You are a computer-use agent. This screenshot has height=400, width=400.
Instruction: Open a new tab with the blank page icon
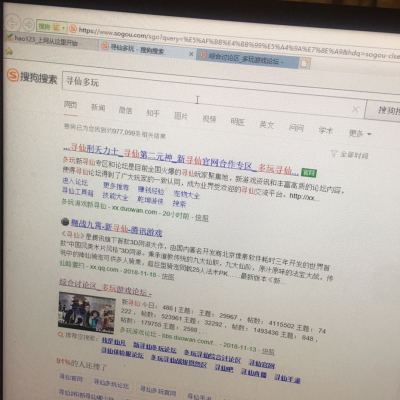coord(305,63)
